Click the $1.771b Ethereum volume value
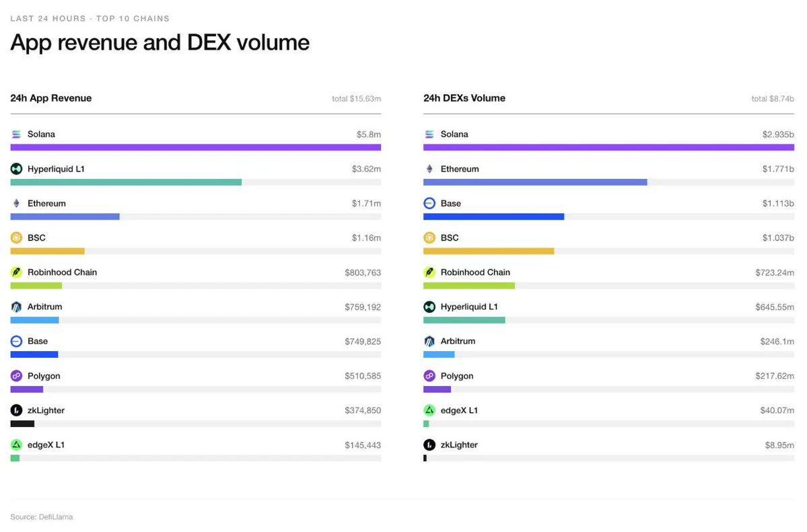This screenshot has height=532, width=807. click(x=778, y=169)
